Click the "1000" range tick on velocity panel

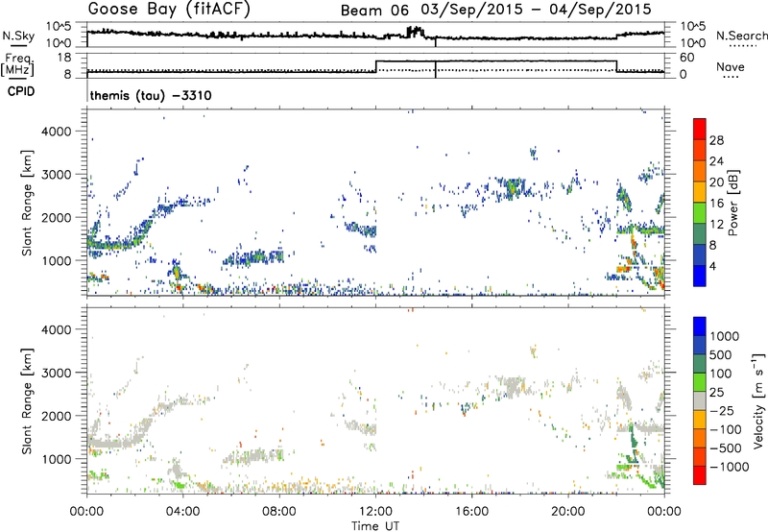point(57,459)
